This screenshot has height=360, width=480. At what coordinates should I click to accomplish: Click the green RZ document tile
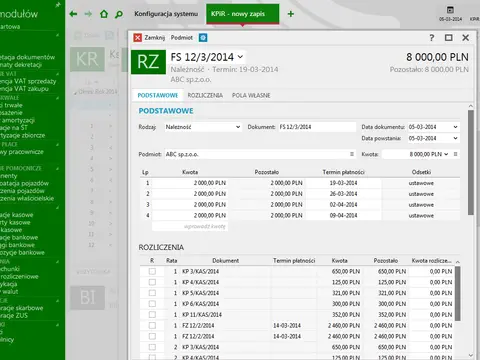[148, 62]
